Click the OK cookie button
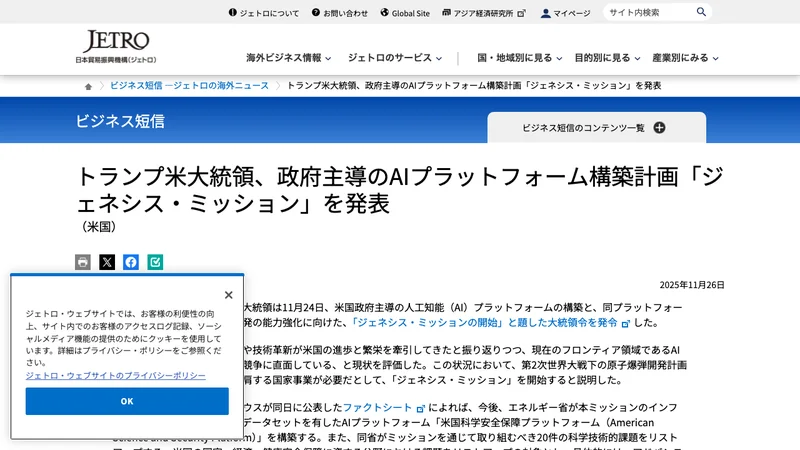 point(127,401)
